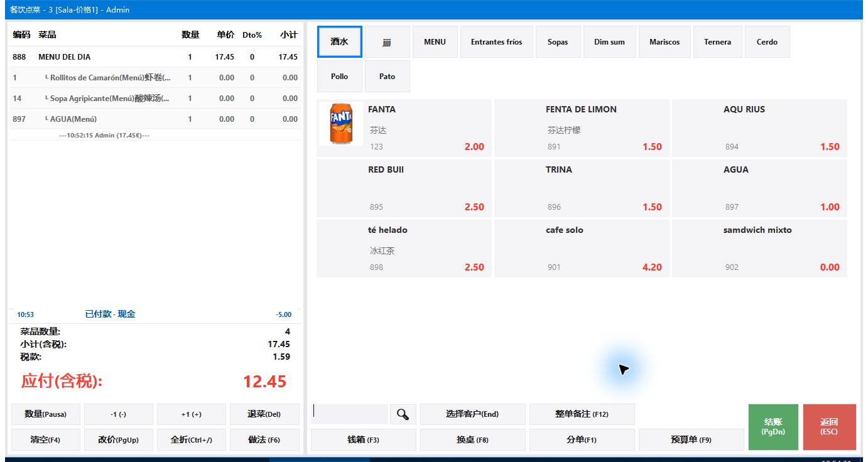Image resolution: width=868 pixels, height=462 pixels.
Task: Switch to the Mariscos category
Action: tap(665, 42)
